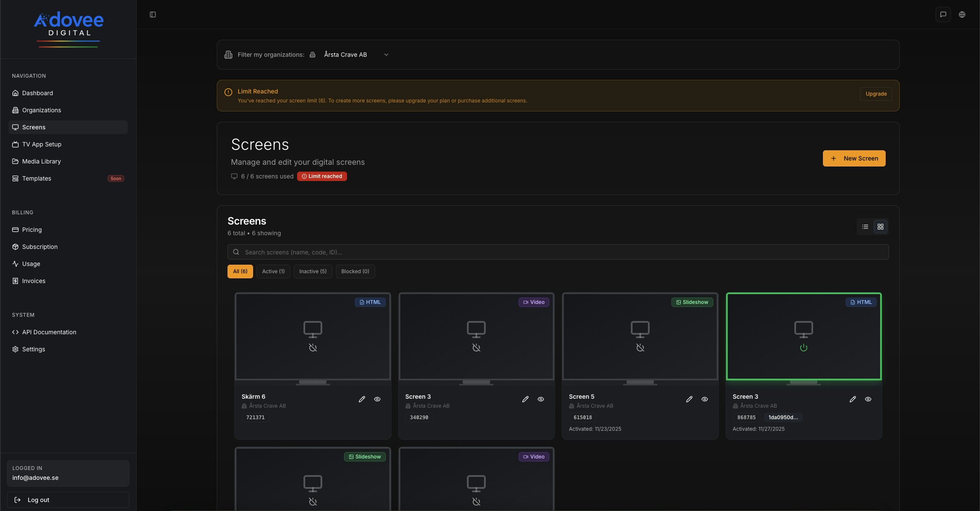The image size is (980, 511).
Task: Filter screens by Active status
Action: [x=273, y=272]
